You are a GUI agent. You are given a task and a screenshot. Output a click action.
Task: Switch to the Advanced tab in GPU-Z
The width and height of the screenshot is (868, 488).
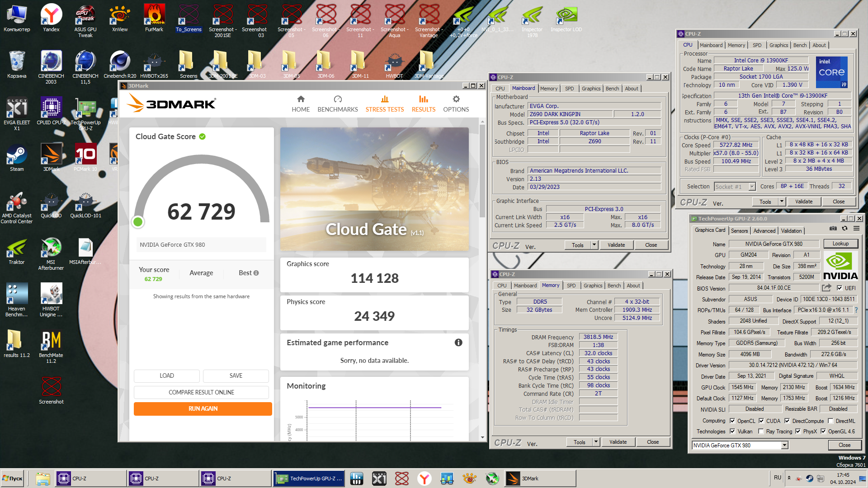coord(764,231)
